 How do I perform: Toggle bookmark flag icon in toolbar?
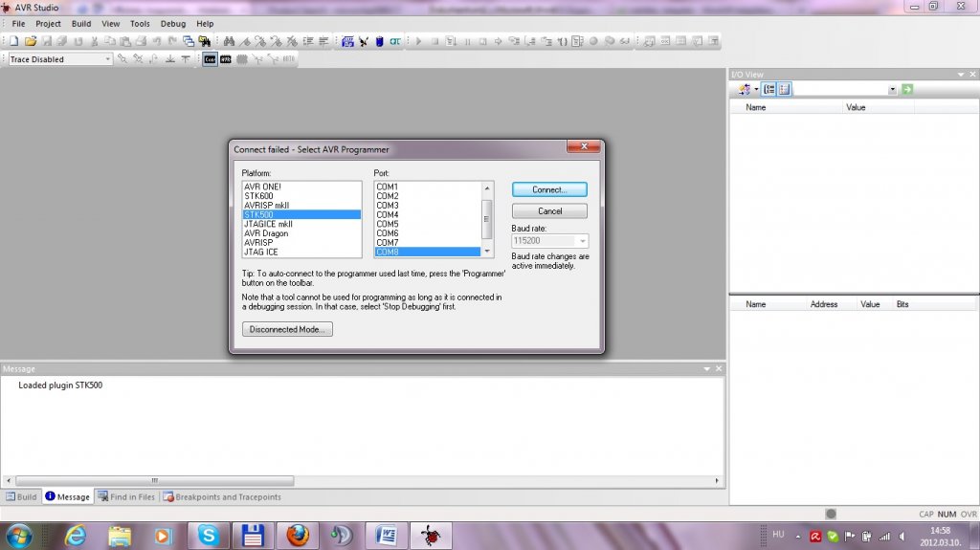(x=245, y=41)
